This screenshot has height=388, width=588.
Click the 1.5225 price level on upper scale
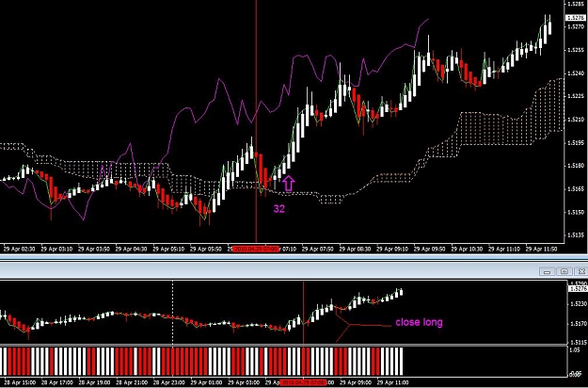574,96
